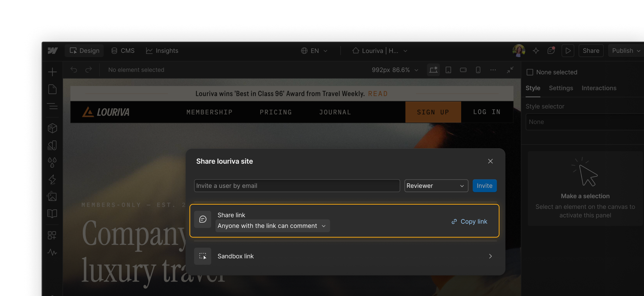Viewport: 644px width, 296px height.
Task: Select the Style tab
Action: coord(533,88)
